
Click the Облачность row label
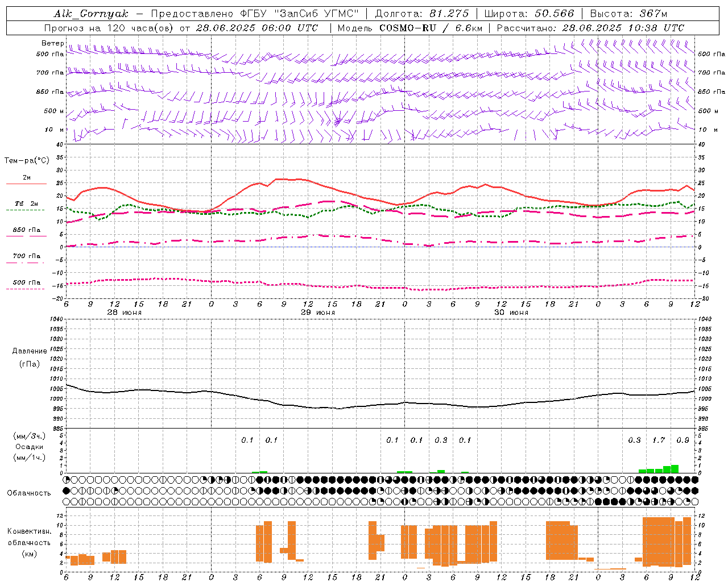click(x=29, y=493)
